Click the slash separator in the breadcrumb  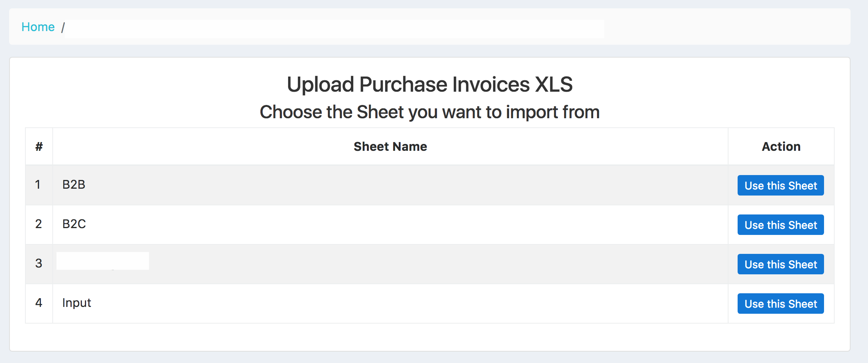[x=63, y=27]
